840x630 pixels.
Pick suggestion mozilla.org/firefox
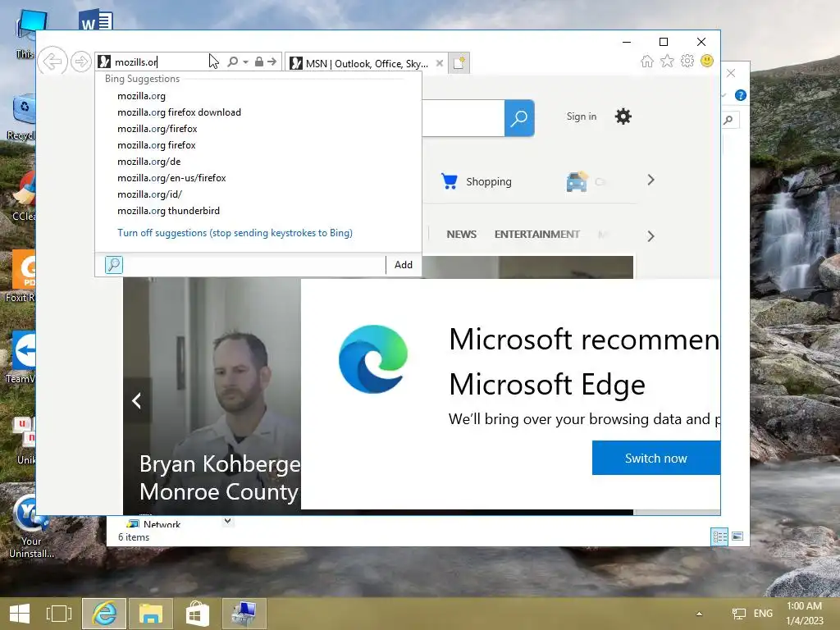click(157, 129)
